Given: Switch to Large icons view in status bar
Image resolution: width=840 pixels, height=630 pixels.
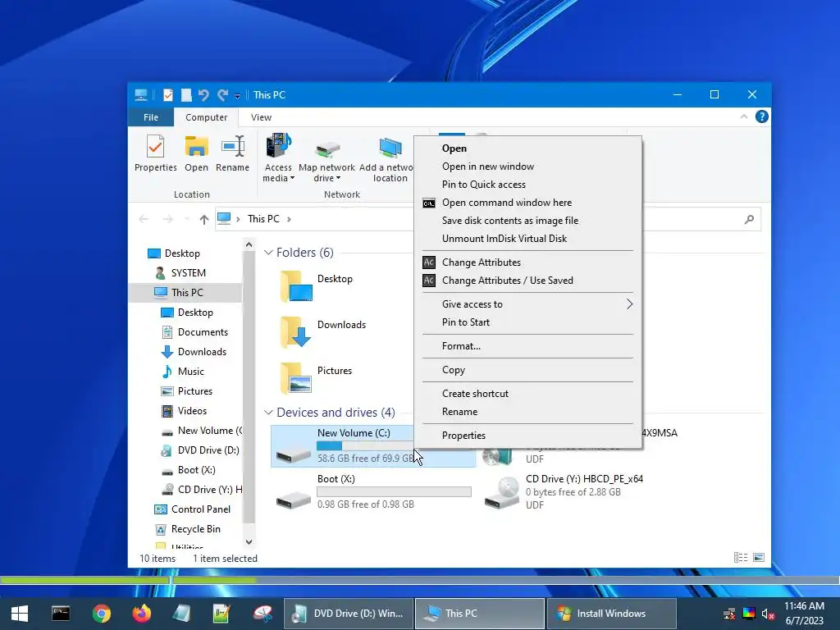Looking at the screenshot, I should coord(759,558).
